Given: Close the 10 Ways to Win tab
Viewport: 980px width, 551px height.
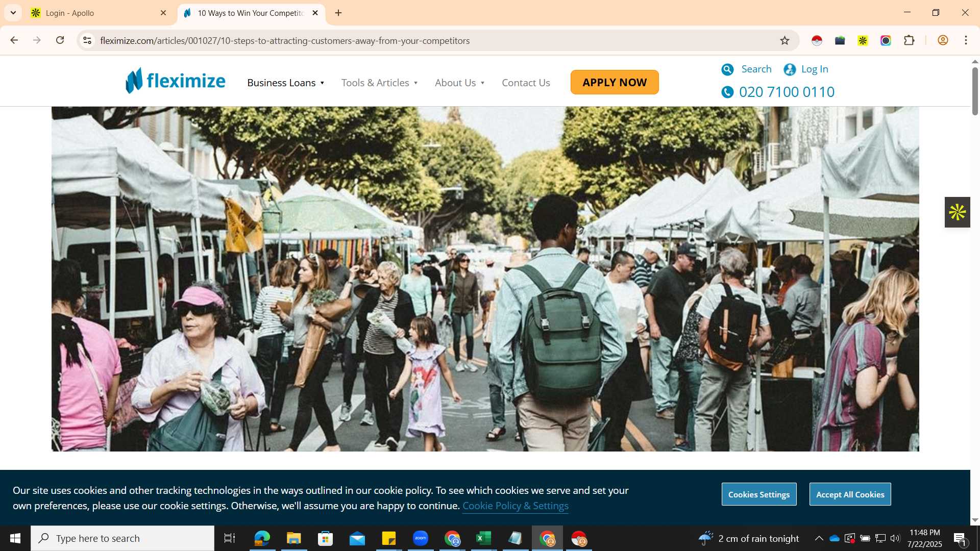Looking at the screenshot, I should click(x=315, y=13).
